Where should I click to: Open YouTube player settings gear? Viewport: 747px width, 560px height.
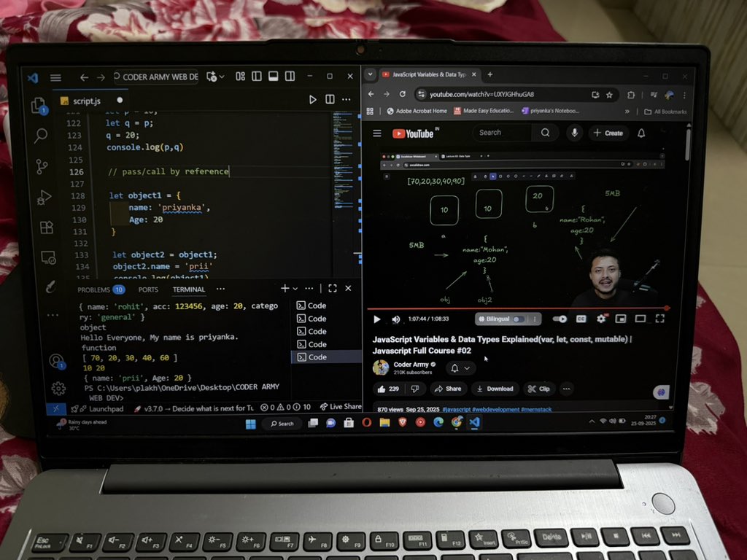pyautogui.click(x=601, y=319)
